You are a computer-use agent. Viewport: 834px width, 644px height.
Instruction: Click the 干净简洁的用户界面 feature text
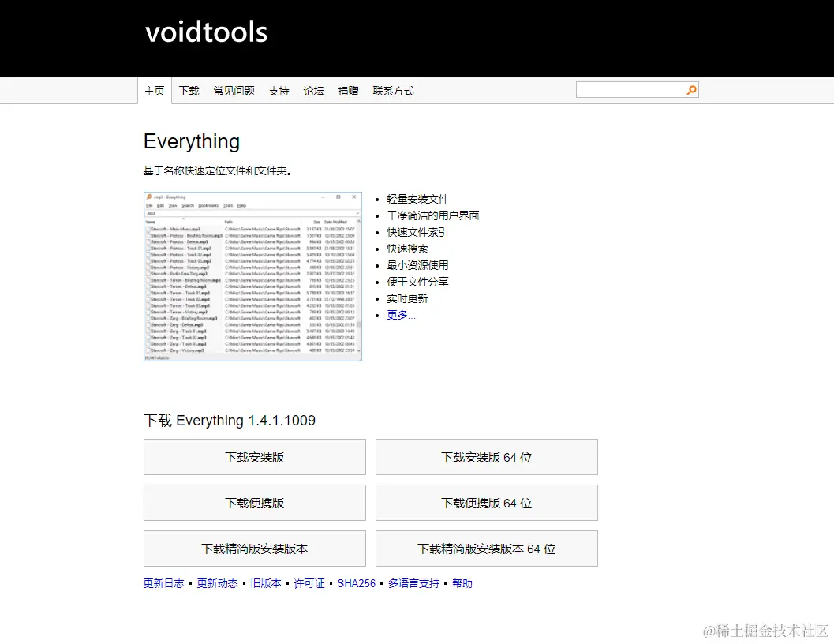pyautogui.click(x=433, y=215)
